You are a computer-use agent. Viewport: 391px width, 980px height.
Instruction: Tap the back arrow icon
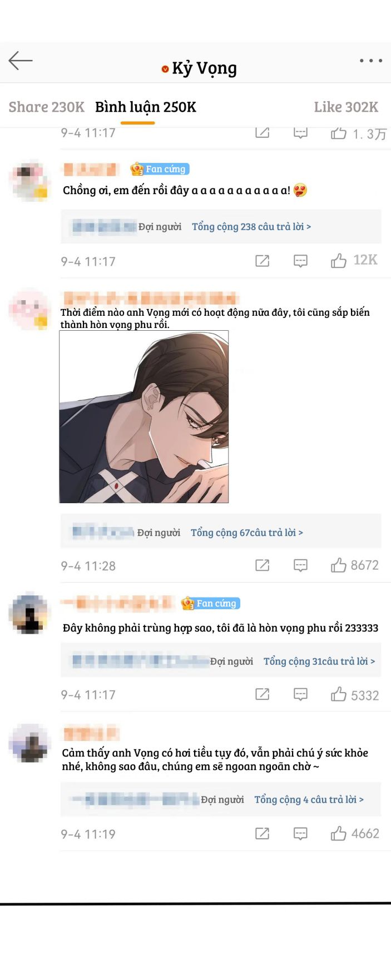(21, 61)
